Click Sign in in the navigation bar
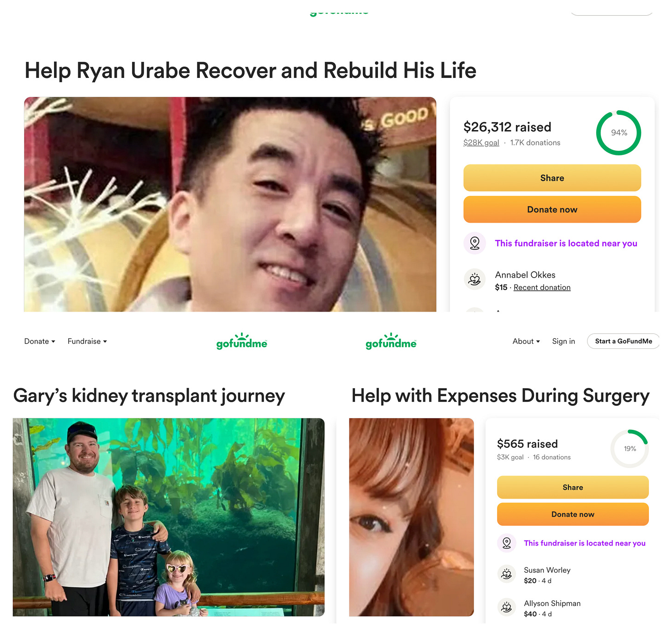This screenshot has height=636, width=672. (564, 341)
